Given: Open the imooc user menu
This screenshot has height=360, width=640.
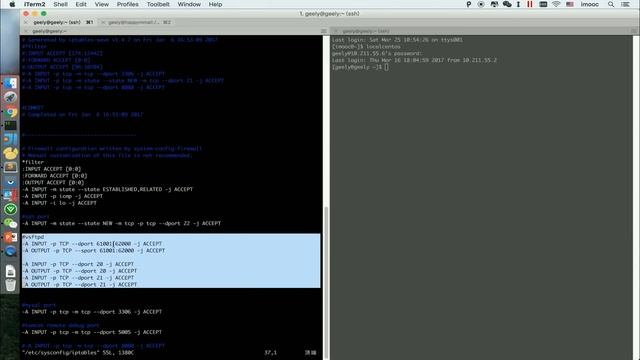Looking at the screenshot, I should (x=589, y=4).
